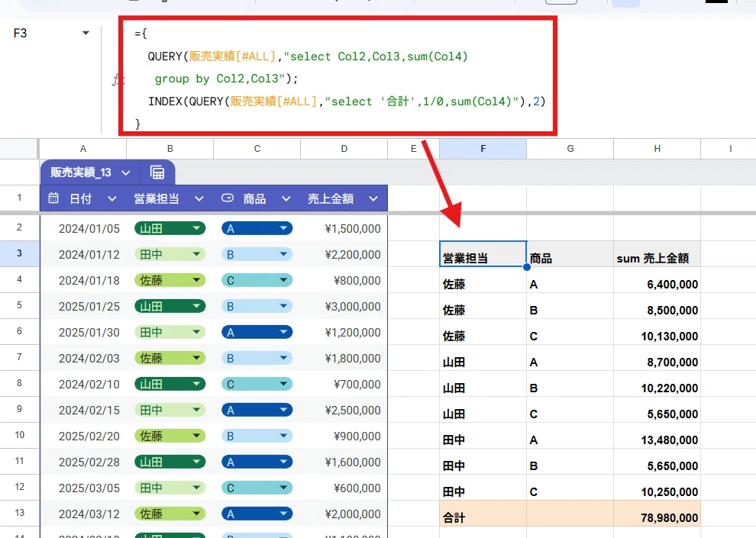Select column header G

570,149
